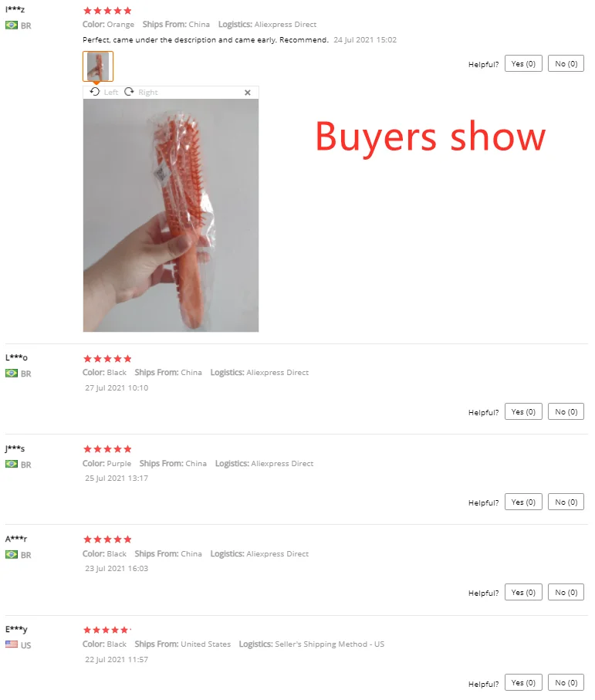
Task: Vote No on J***s's purple review
Action: (x=566, y=502)
